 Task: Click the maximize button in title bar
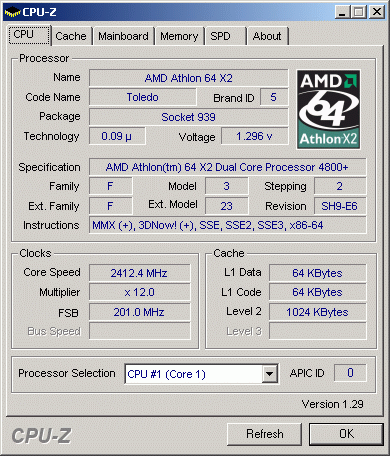359,12
